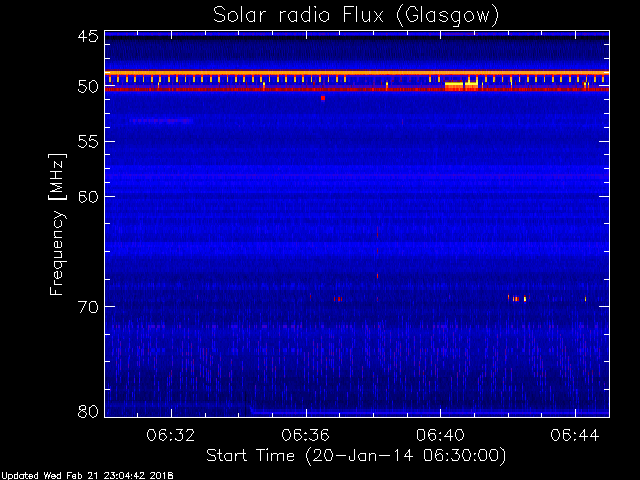Click the '55' frequency tick label
The image size is (640, 480).
tap(88, 142)
